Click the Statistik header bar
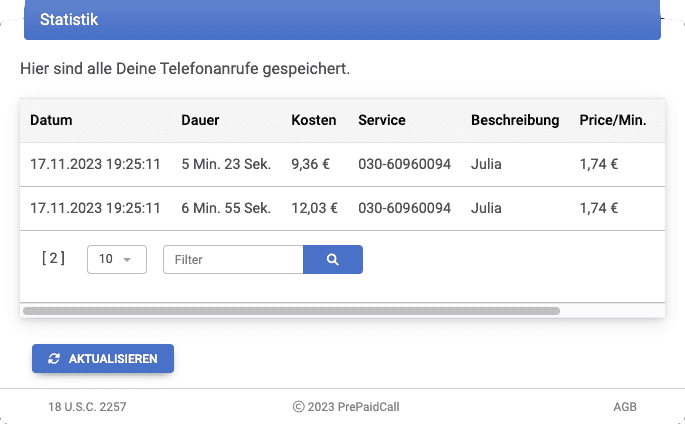Viewport: 685px width, 424px height. point(342,20)
